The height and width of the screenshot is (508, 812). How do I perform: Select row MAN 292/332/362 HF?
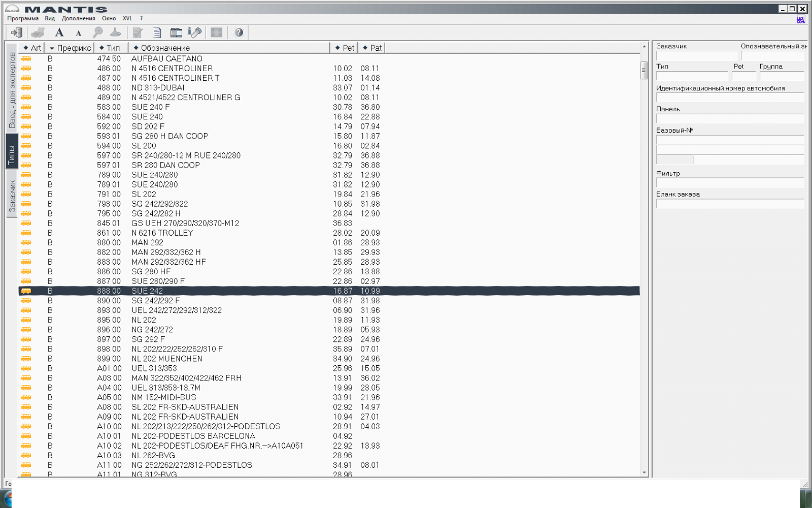329,262
